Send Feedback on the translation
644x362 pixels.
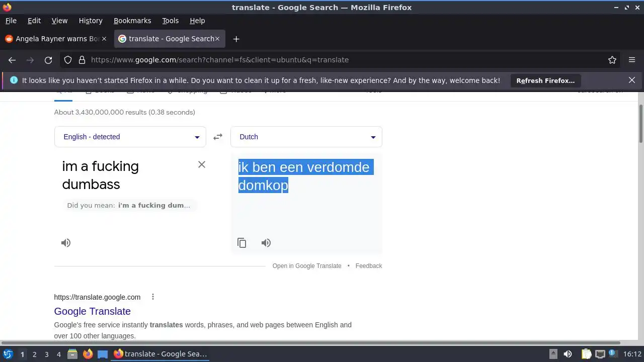coord(369,266)
